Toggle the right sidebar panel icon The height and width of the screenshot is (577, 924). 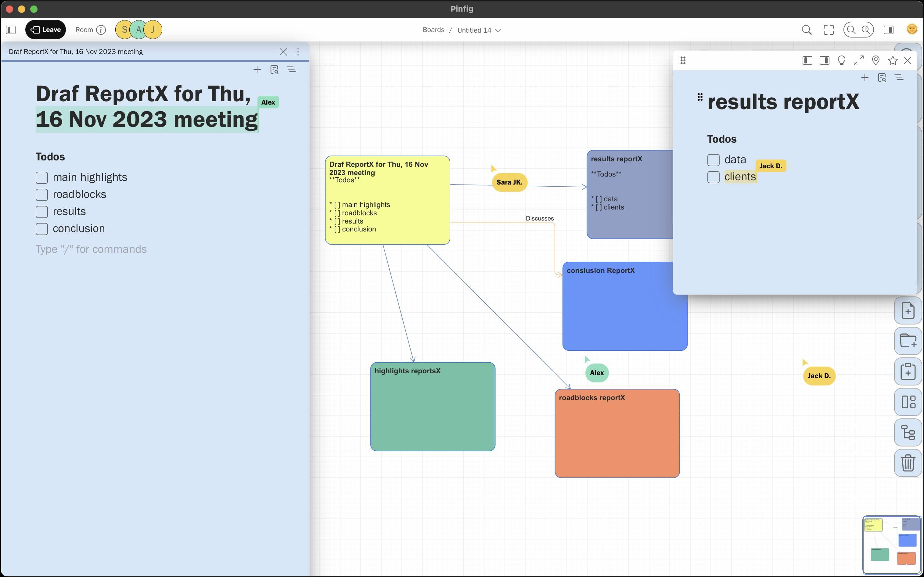889,30
